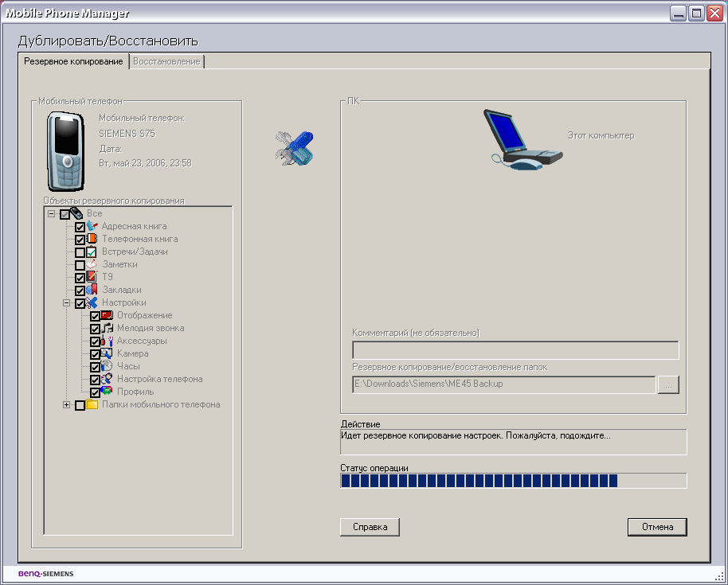Check the Заметки checkbox

coord(80,265)
